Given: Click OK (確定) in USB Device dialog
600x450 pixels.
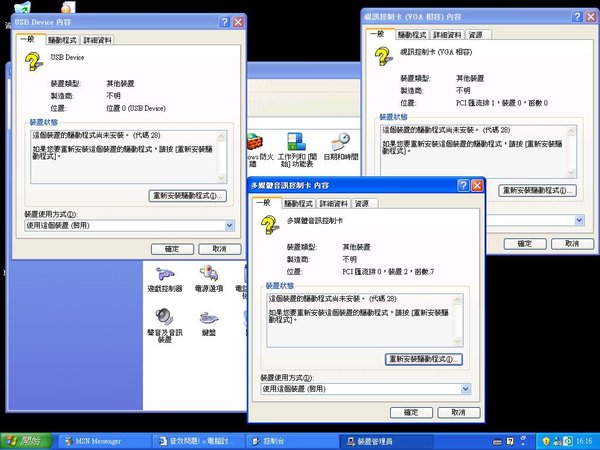Looking at the screenshot, I should [x=172, y=249].
